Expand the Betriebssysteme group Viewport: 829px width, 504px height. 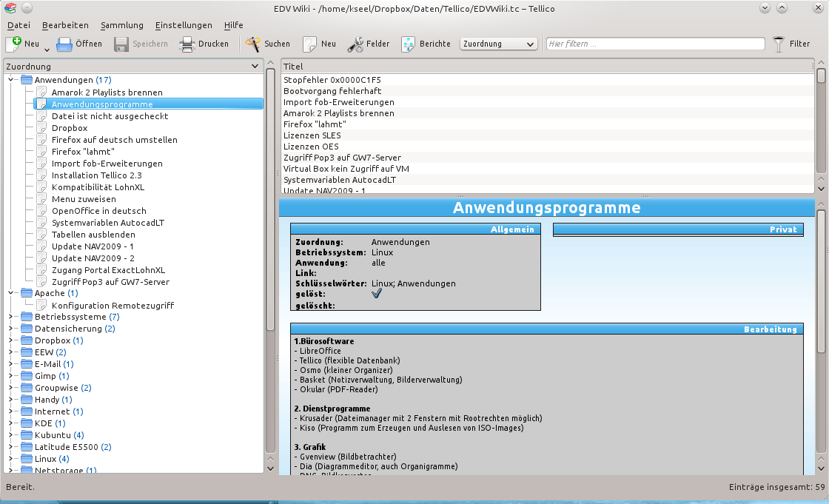coord(10,317)
